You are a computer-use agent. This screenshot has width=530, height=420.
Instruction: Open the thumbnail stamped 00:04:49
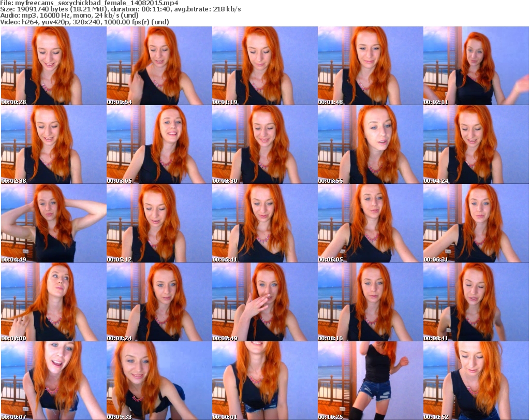tap(54, 223)
